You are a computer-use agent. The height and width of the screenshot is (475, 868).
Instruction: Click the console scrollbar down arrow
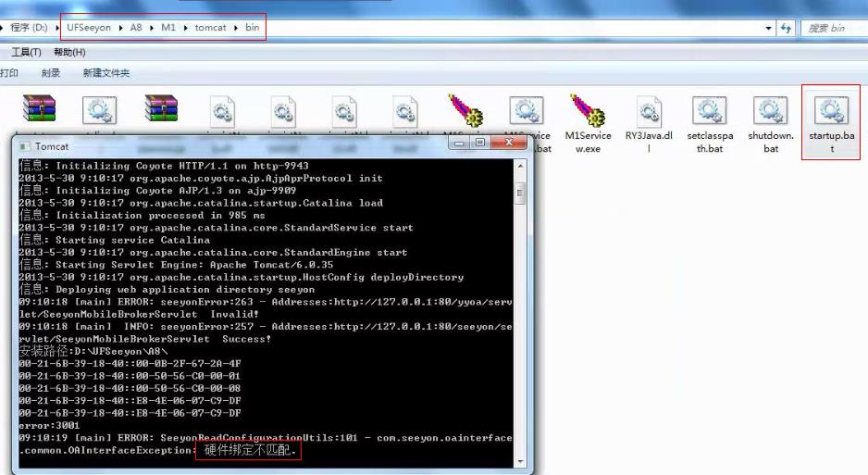[520, 461]
